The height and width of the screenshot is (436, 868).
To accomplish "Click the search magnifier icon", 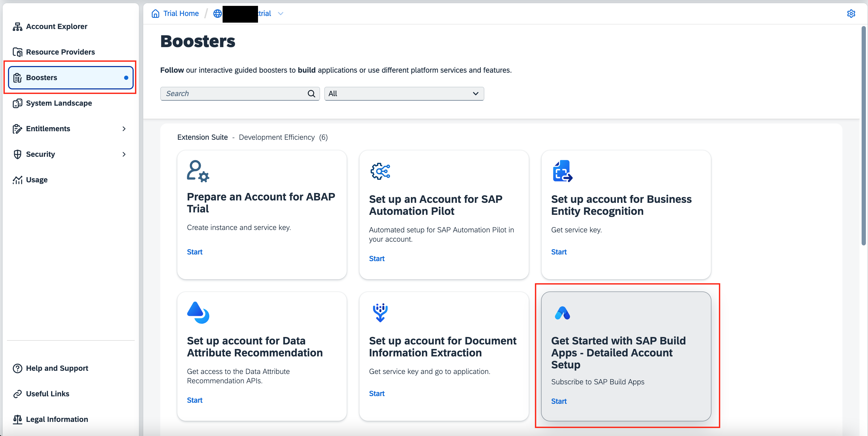I will (311, 94).
